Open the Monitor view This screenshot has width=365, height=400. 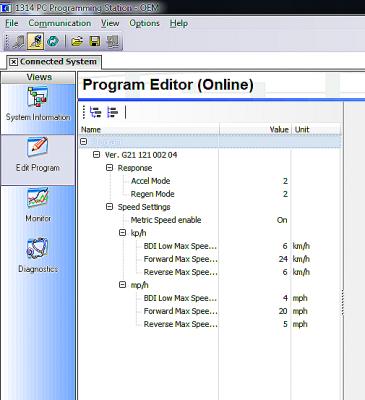pyautogui.click(x=38, y=205)
